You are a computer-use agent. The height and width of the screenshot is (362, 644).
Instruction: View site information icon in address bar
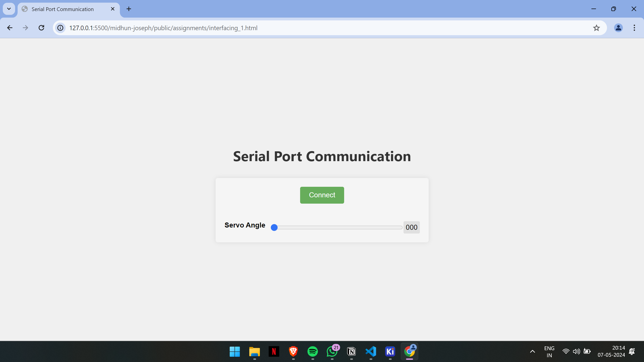60,28
